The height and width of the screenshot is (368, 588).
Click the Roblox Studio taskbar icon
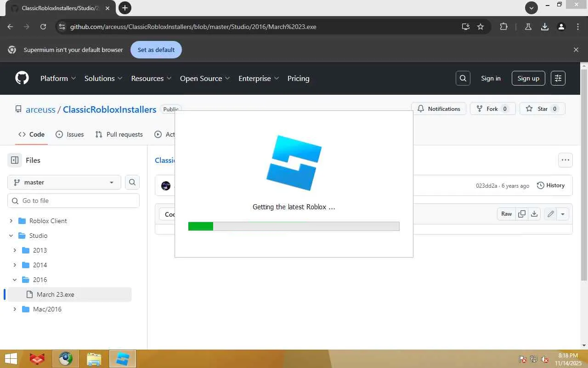pos(123,359)
